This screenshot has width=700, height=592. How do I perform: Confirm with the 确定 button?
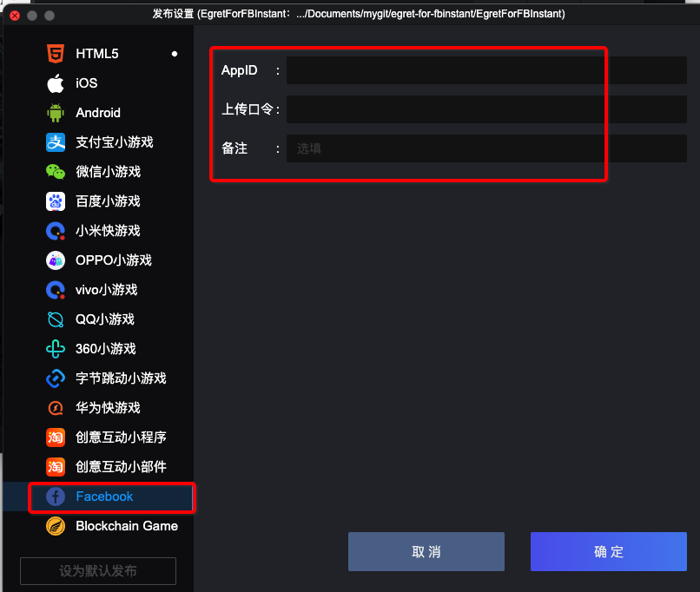[608, 552]
